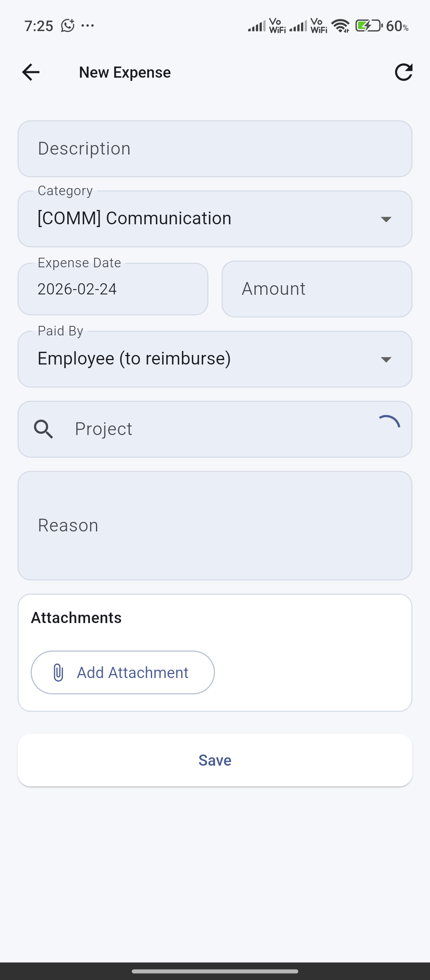Viewport: 430px width, 980px height.
Task: Tap the refresh icon in header
Action: point(403,73)
